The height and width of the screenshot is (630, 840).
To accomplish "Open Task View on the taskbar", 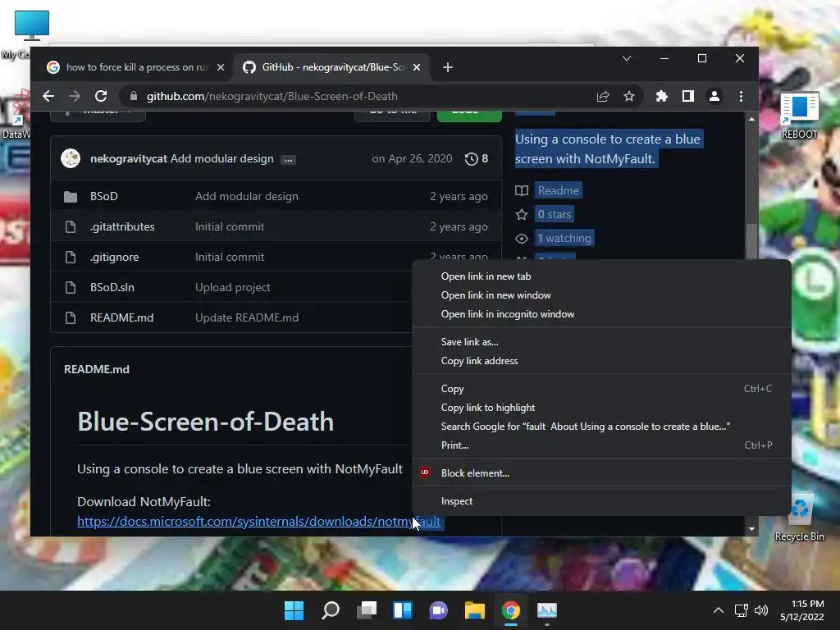I will tap(367, 610).
